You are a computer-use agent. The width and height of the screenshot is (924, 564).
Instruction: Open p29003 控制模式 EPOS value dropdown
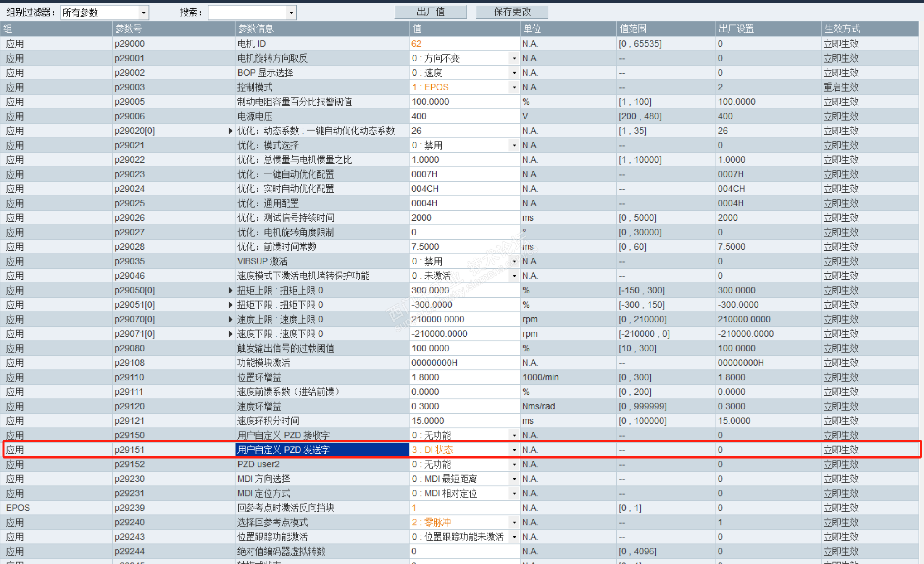[x=514, y=87]
